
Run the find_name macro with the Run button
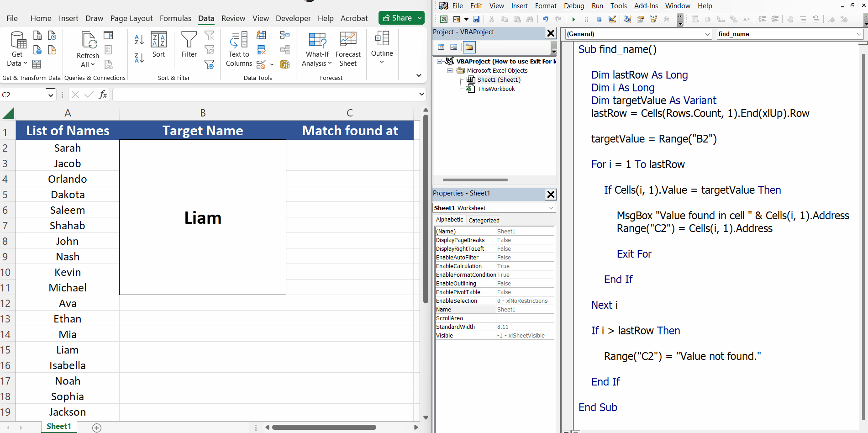coord(573,19)
